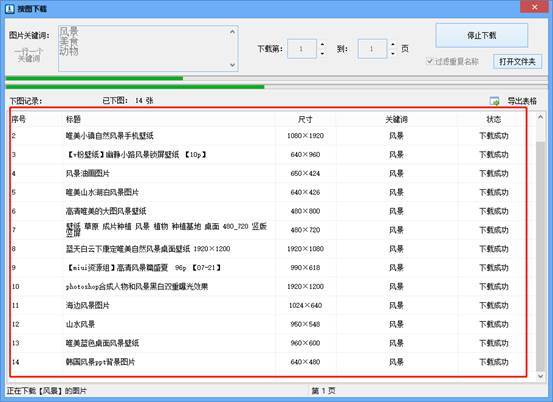Click 停止下载 button

(481, 35)
